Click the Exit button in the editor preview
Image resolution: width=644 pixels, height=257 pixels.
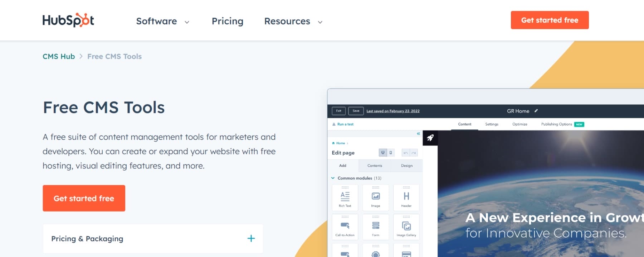click(338, 111)
